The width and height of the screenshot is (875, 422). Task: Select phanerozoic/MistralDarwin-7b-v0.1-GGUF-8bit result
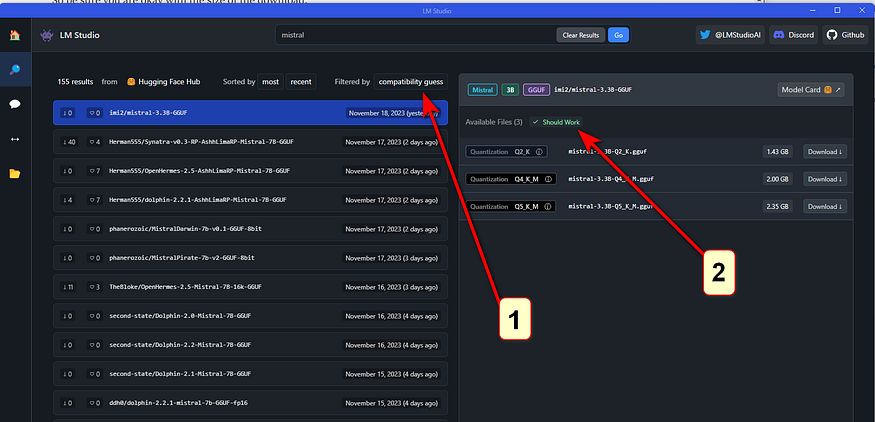pyautogui.click(x=250, y=229)
